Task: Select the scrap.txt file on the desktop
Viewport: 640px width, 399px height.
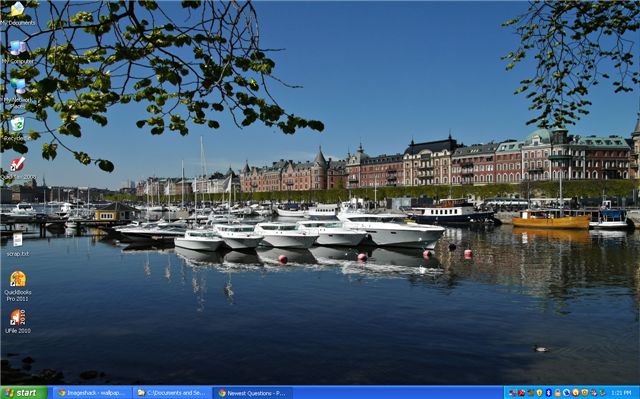Action: pos(18,244)
